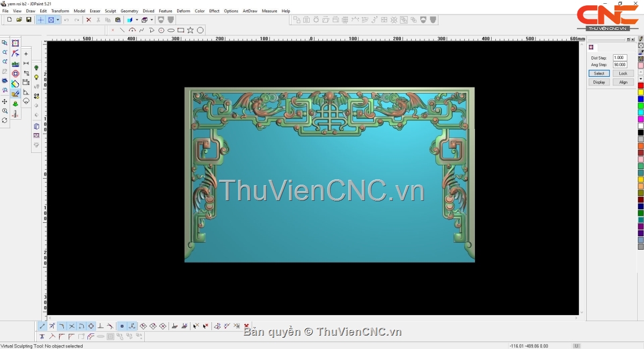
Task: Select the circle with center point tool
Action: (161, 30)
